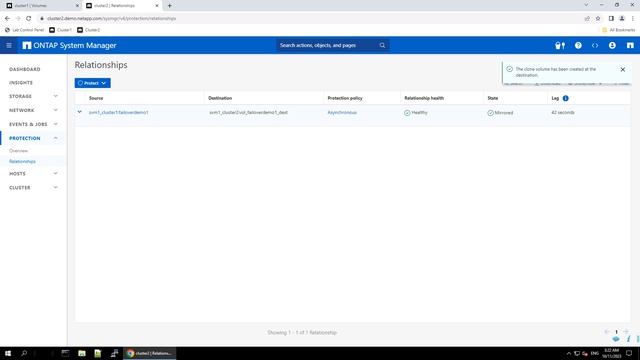This screenshot has width=640, height=360.
Task: Click the Chrome taskbar button
Action: 150,353
